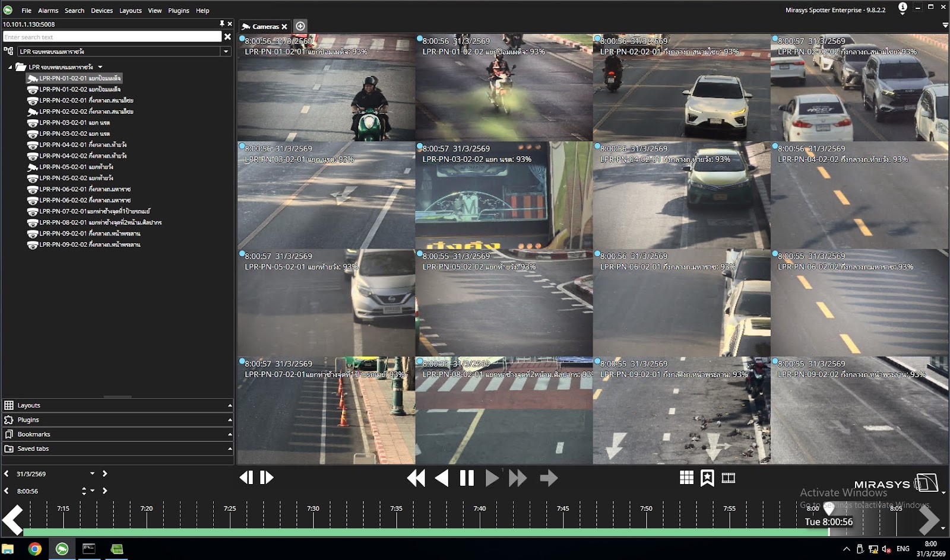Click the LPR-PN-05-02-01 camera icon
Viewport: 950px width, 560px height.
(33, 167)
